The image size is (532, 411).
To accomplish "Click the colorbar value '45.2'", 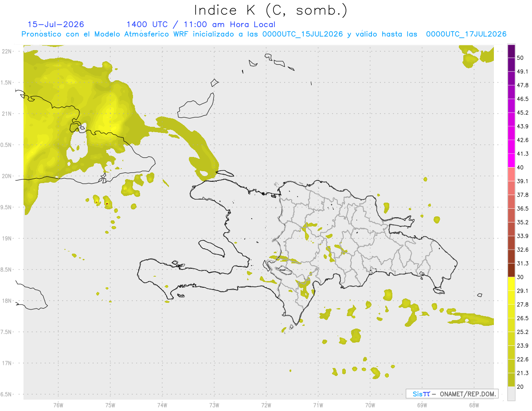I will 523,113.
